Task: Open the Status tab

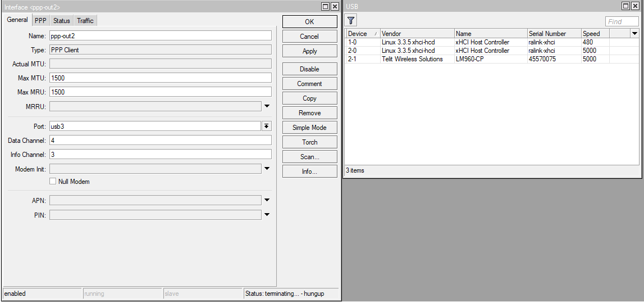Action: pyautogui.click(x=62, y=21)
